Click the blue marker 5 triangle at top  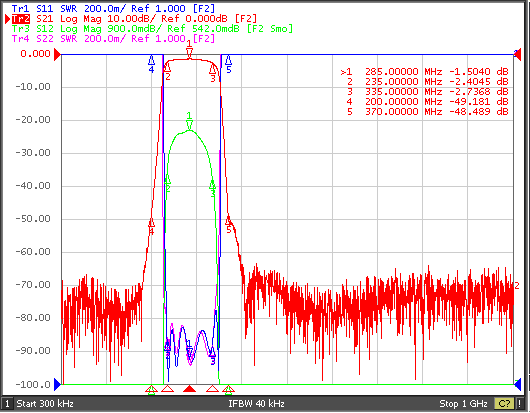pyautogui.click(x=228, y=60)
